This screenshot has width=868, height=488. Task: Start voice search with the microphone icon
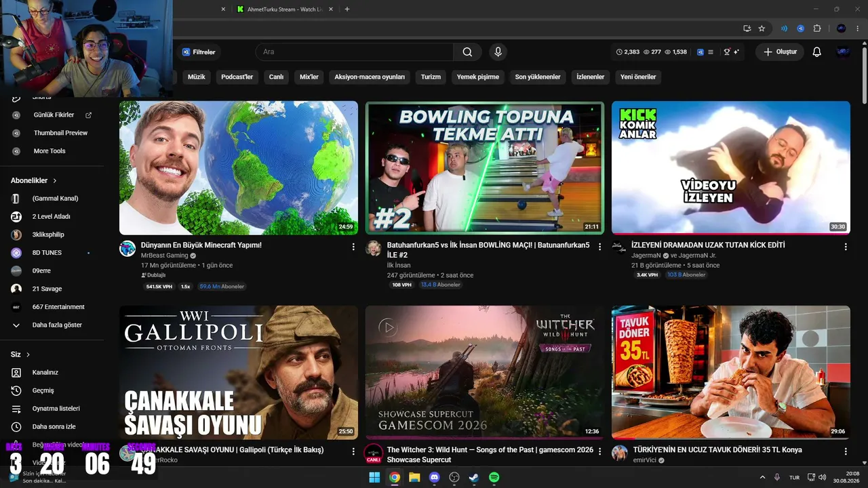coord(498,52)
